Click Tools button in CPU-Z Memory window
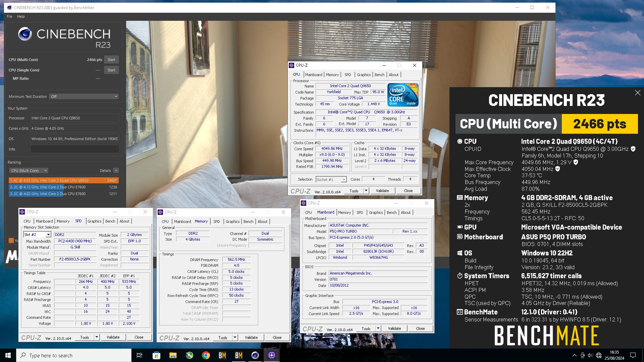This screenshot has width=644, height=362. [223, 338]
